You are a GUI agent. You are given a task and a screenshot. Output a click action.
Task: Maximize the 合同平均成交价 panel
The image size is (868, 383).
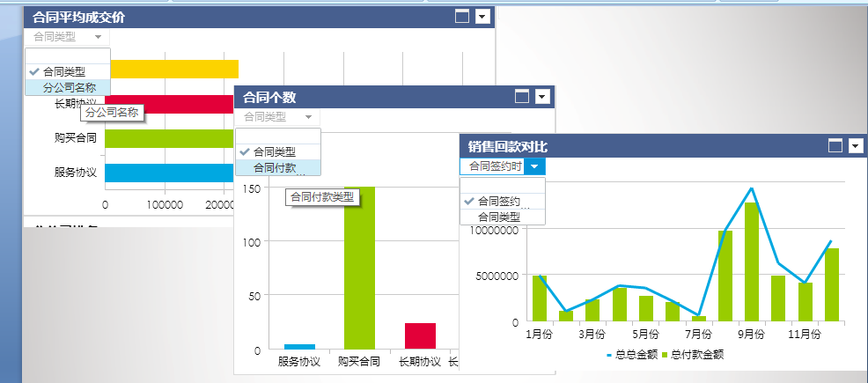coord(462,17)
